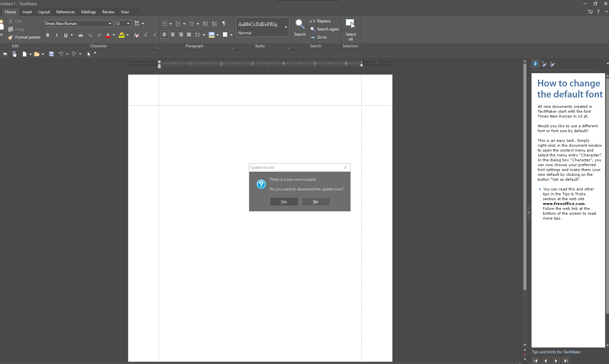Screen dimensions: 609x364
Task: Open the font name dropdown
Action: (x=110, y=24)
